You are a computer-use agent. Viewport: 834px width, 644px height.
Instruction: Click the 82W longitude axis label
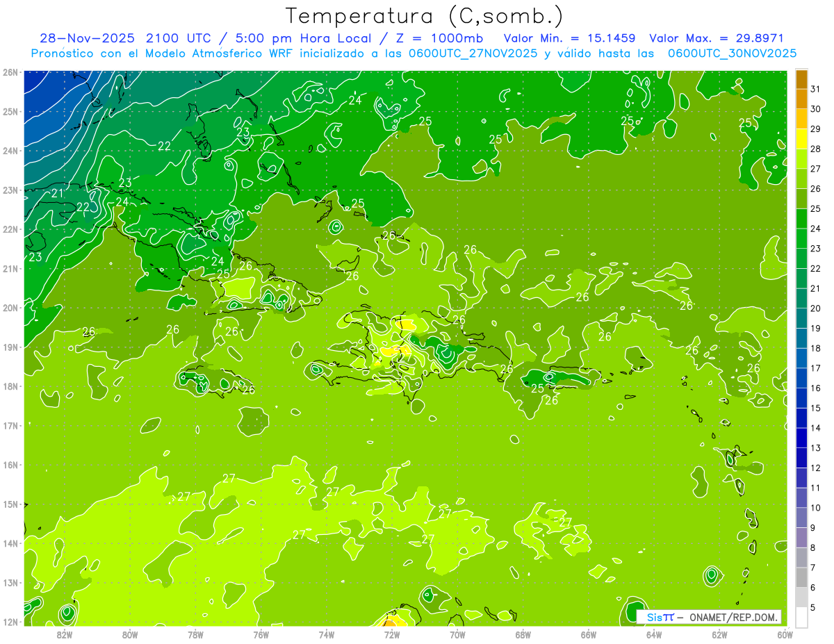pyautogui.click(x=65, y=635)
